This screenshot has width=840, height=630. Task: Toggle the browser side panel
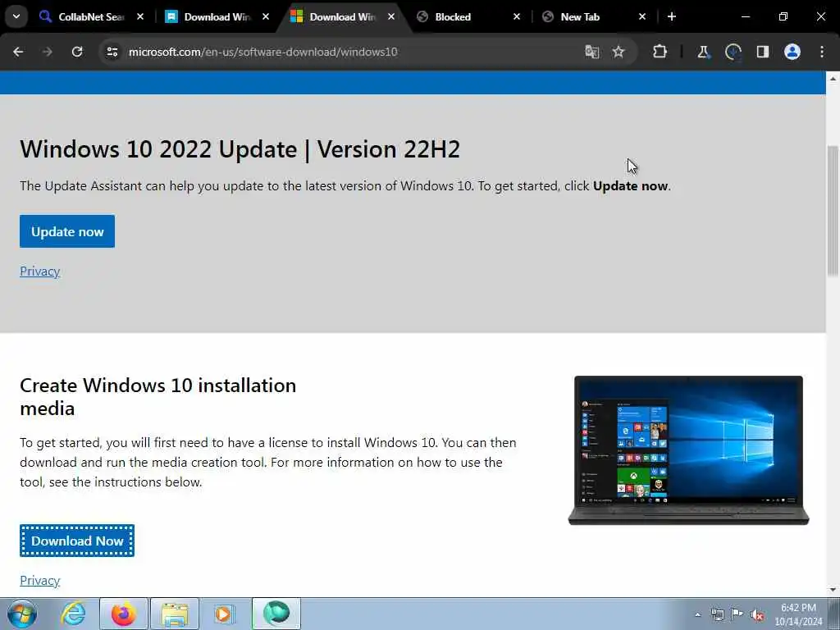point(763,52)
